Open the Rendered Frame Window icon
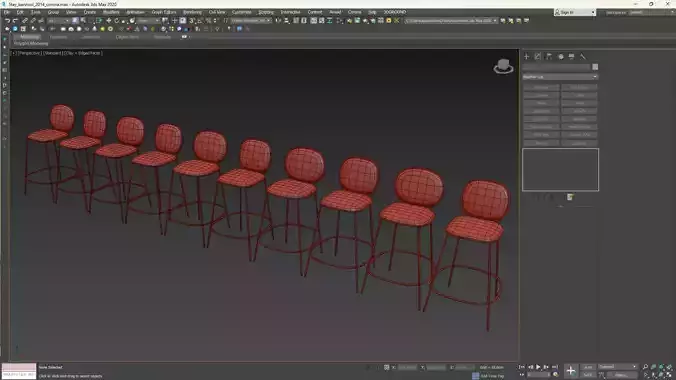This screenshot has width=676, height=380. 357,21
